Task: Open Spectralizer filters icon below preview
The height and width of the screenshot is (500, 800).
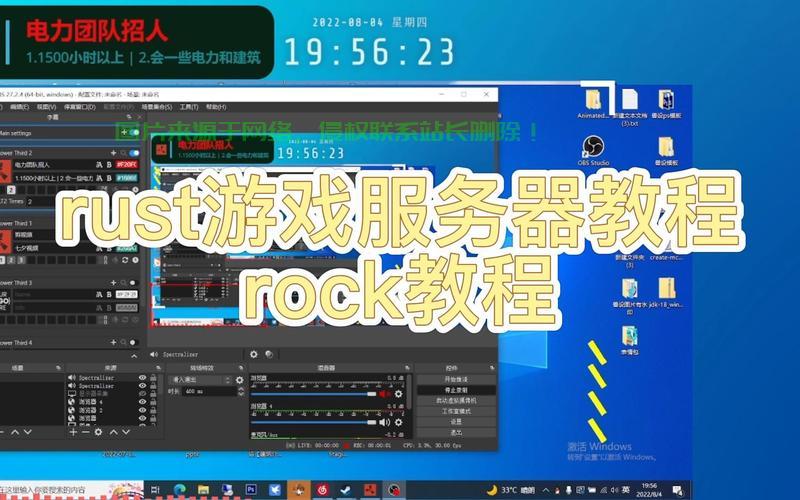Action: tap(269, 354)
